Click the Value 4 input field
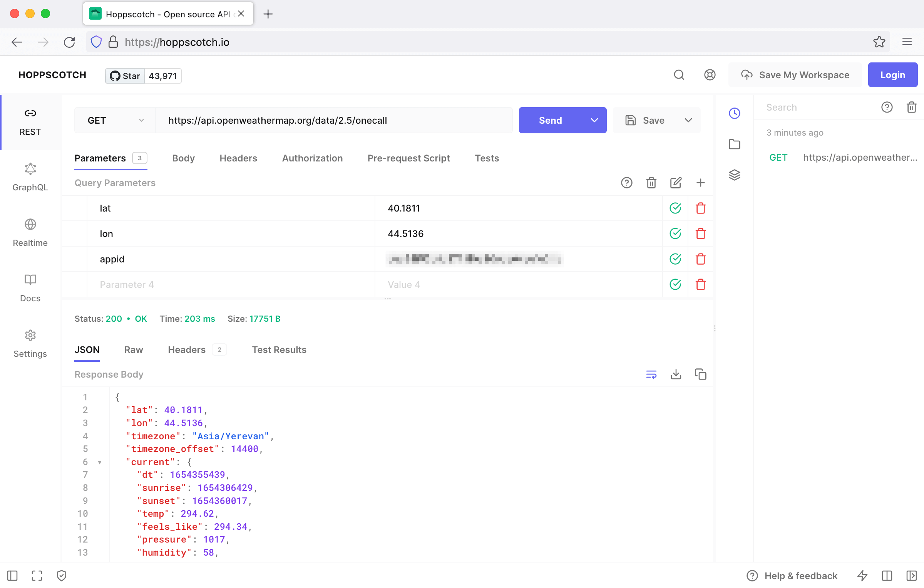Image resolution: width=924 pixels, height=588 pixels. click(519, 284)
